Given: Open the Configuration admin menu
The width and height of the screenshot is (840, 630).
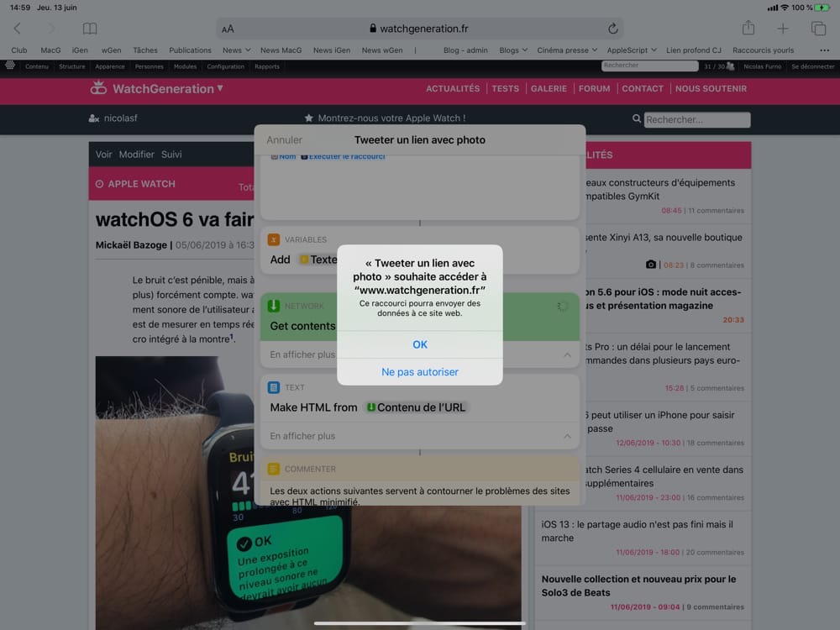Looking at the screenshot, I should tap(225, 66).
